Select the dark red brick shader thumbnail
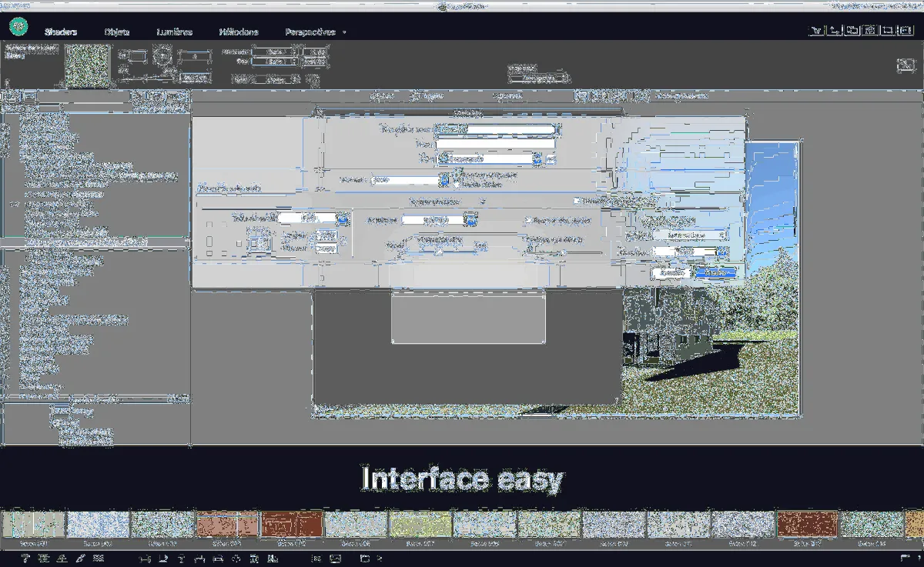Screen dimensions: 924x567 click(292, 524)
